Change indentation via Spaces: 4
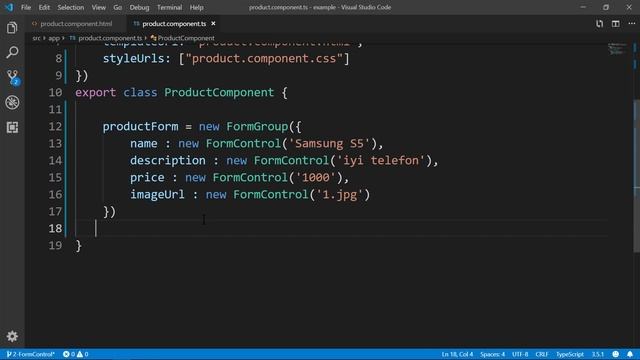Viewport: 640px width, 360px height. 492,354
